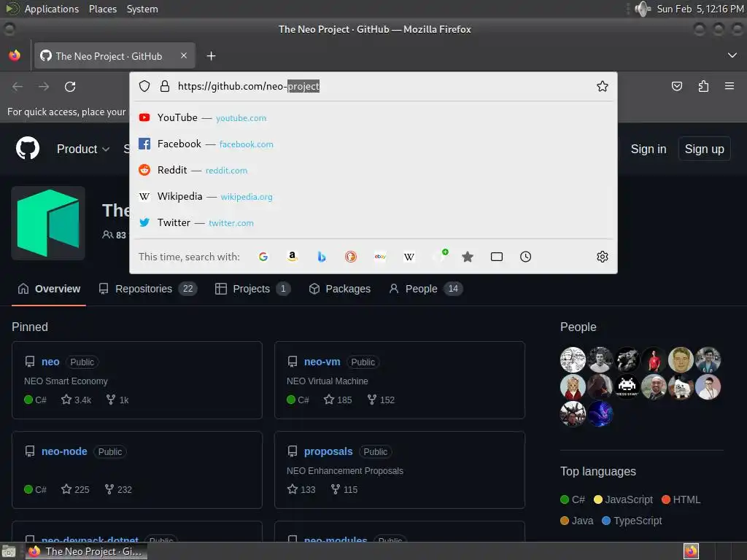Open the list all tabs chevron
The image size is (747, 560).
[732, 55]
